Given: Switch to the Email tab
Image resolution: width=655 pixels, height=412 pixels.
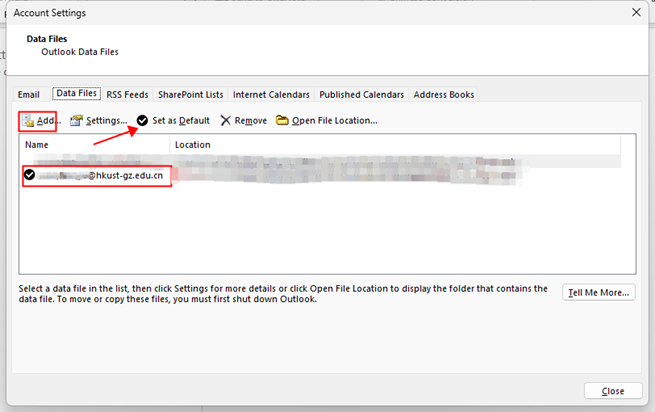Looking at the screenshot, I should click(x=29, y=95).
